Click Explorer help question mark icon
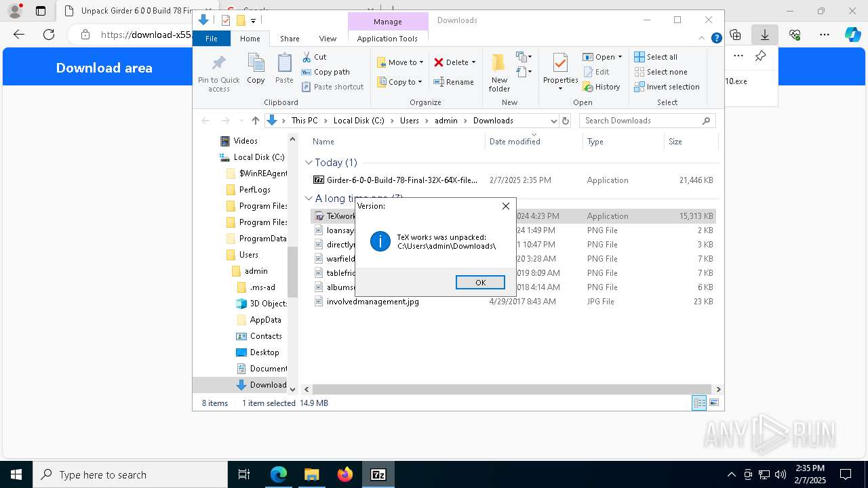 click(x=716, y=39)
